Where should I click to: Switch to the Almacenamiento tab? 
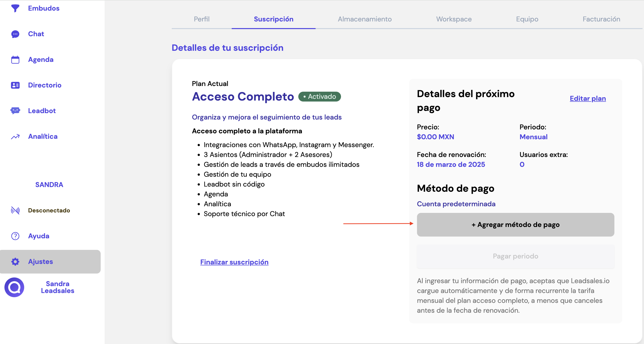click(365, 19)
